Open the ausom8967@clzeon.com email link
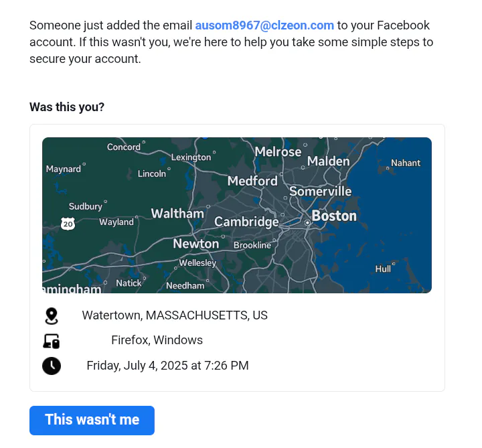482x448 pixels. 264,25
